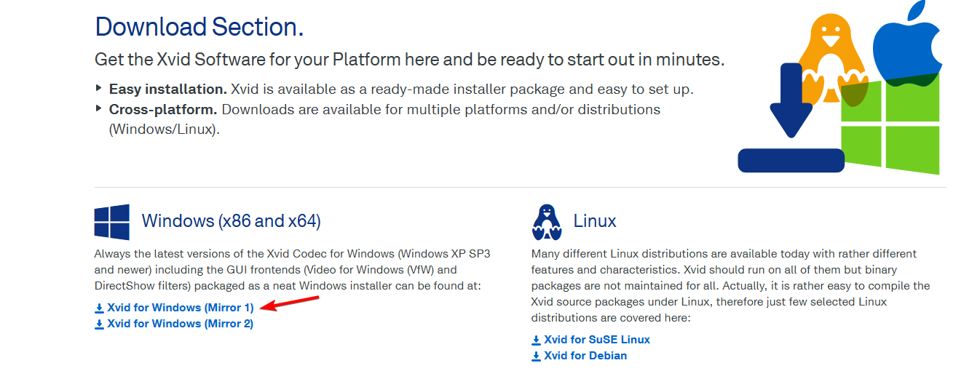This screenshot has height=387, width=980.
Task: Click the 'Easy installation.' bullet text
Action: point(168,89)
